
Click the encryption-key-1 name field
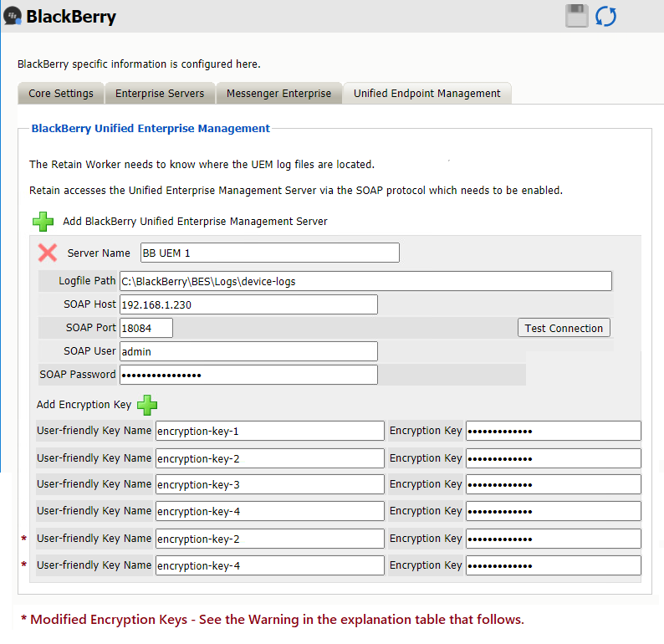tap(269, 432)
